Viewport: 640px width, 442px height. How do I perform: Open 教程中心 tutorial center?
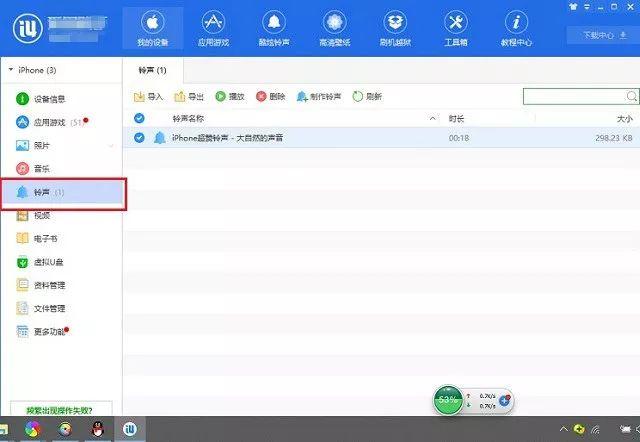pyautogui.click(x=516, y=29)
